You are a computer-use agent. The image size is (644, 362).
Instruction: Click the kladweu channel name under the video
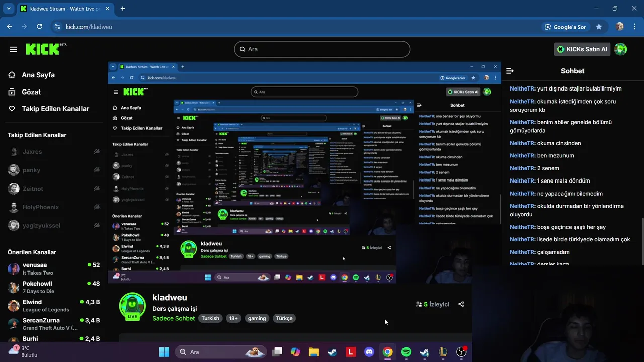click(170, 298)
